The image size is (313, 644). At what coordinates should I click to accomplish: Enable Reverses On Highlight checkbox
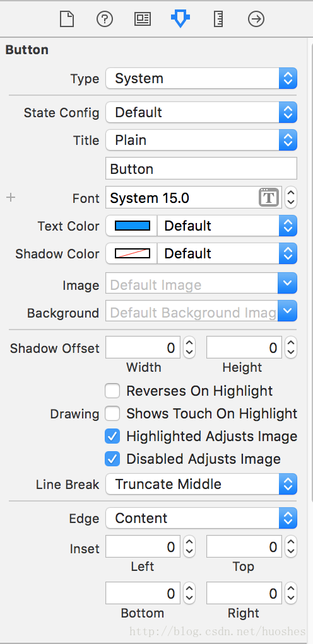(x=112, y=391)
